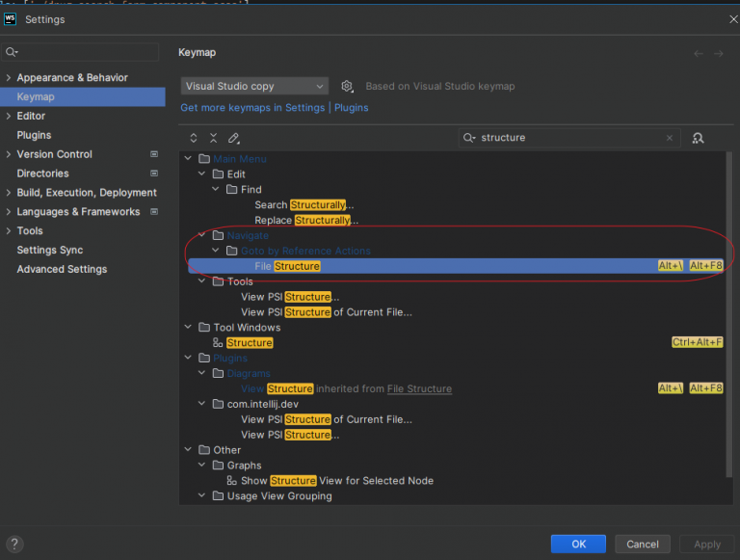Clear the structure search with X icon
Screen dimensions: 740x560
[x=670, y=138]
